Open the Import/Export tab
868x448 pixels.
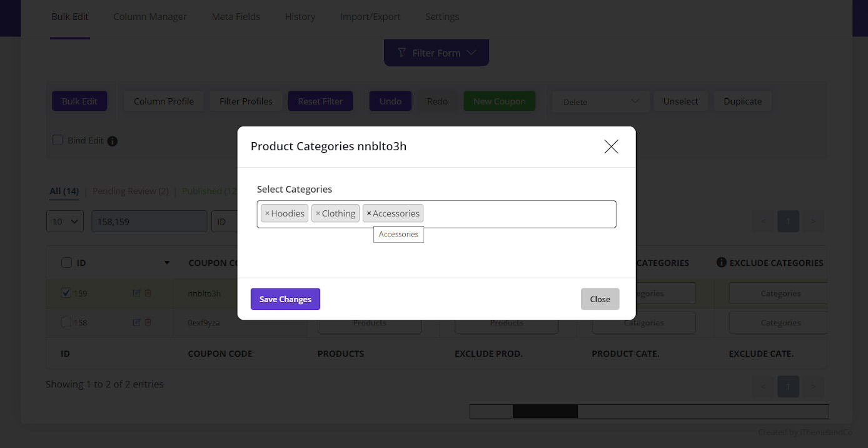(x=370, y=17)
